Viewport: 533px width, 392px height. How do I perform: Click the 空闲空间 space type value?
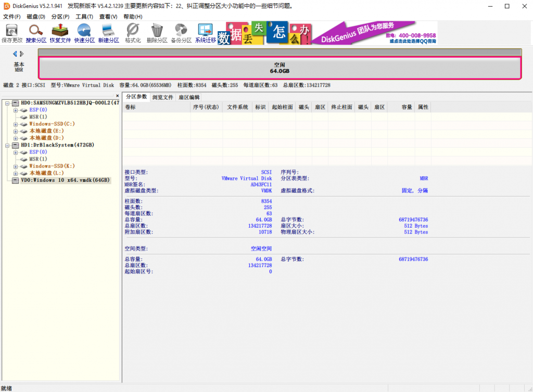261,249
